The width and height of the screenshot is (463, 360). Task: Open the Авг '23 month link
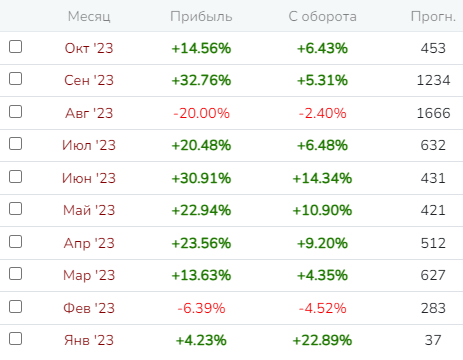(89, 113)
